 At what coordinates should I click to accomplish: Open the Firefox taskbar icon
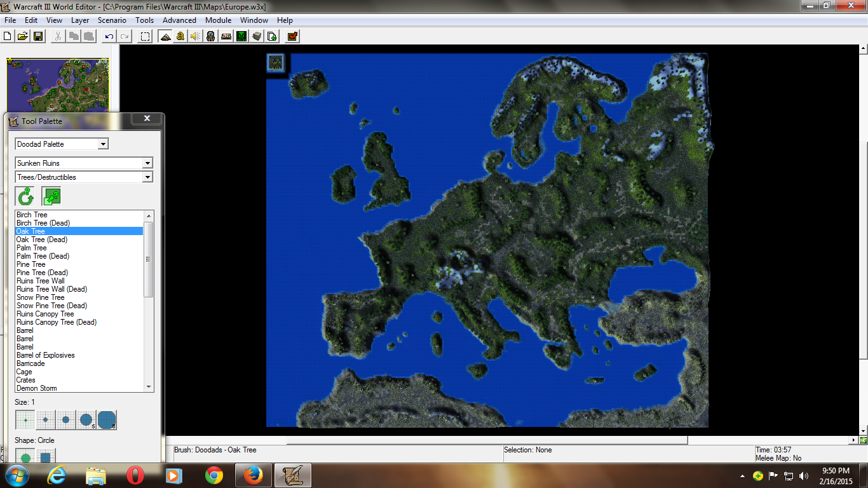coord(253,475)
